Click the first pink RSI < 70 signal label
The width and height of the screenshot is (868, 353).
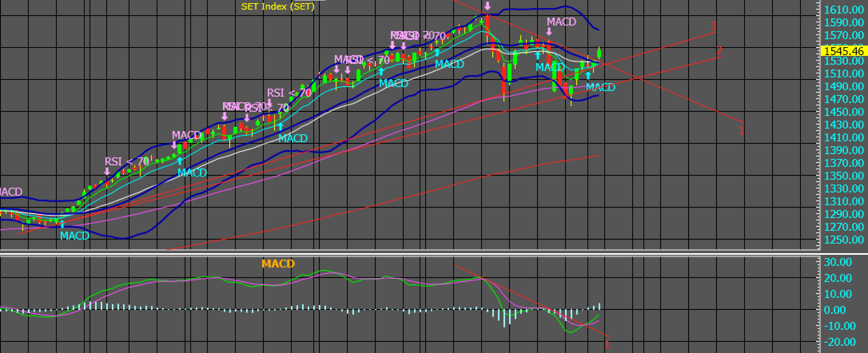pos(127,161)
